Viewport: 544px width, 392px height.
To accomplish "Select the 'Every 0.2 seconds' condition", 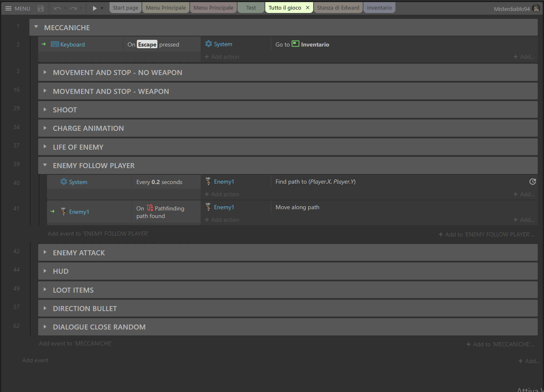I will [x=166, y=182].
